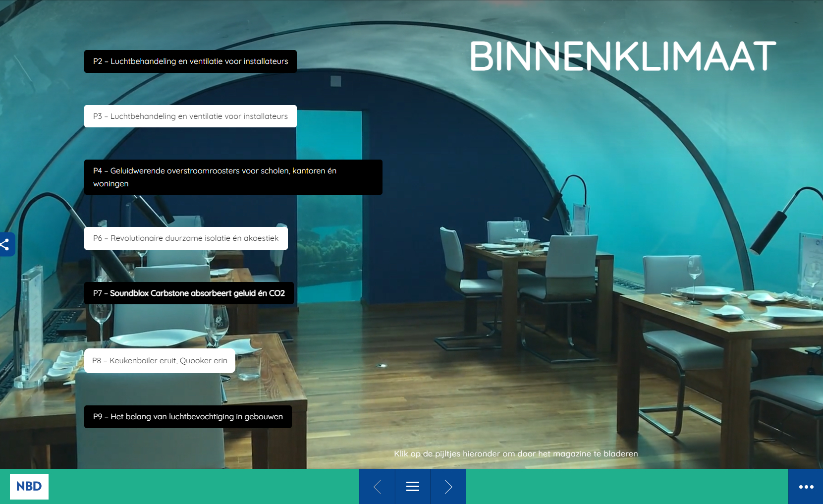Open P3 Luchtbehandeling en ventilatie article
The width and height of the screenshot is (823, 504).
click(190, 116)
